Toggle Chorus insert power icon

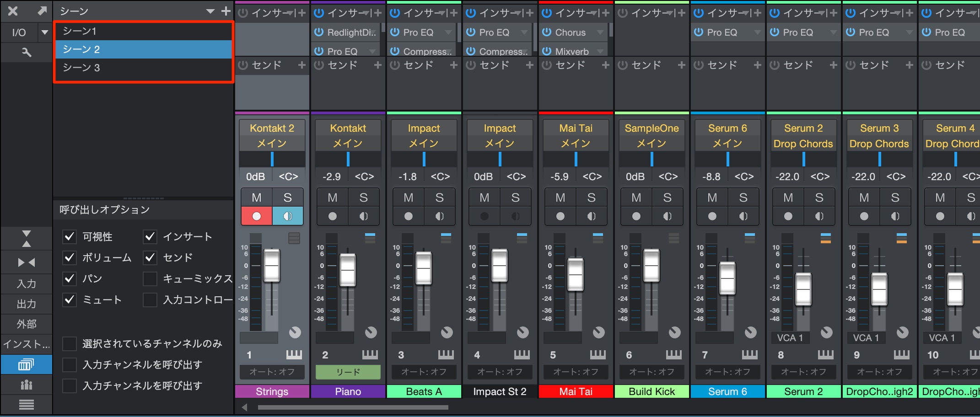547,32
